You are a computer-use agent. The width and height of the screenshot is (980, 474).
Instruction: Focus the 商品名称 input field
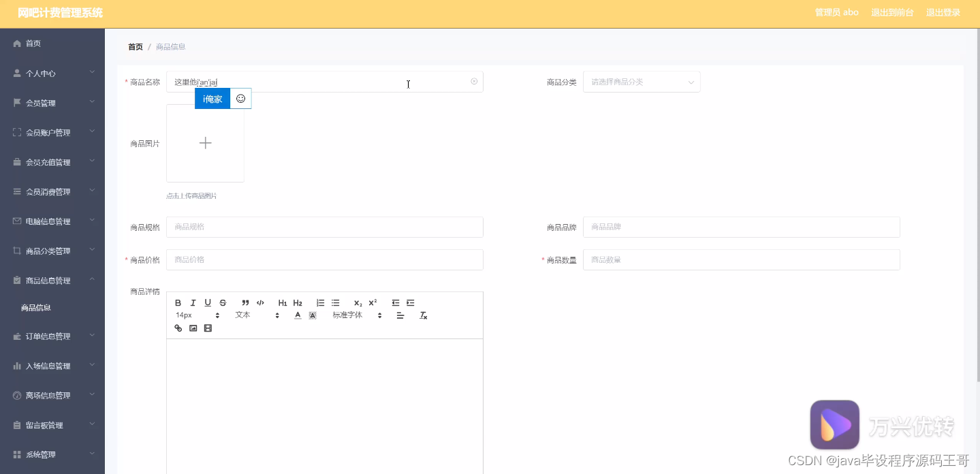pyautogui.click(x=325, y=82)
